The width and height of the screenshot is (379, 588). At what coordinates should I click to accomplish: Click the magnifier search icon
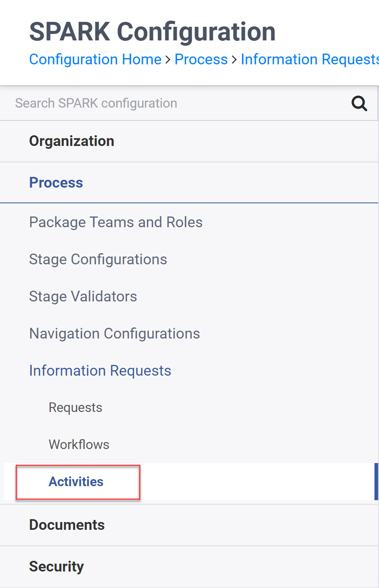[359, 103]
